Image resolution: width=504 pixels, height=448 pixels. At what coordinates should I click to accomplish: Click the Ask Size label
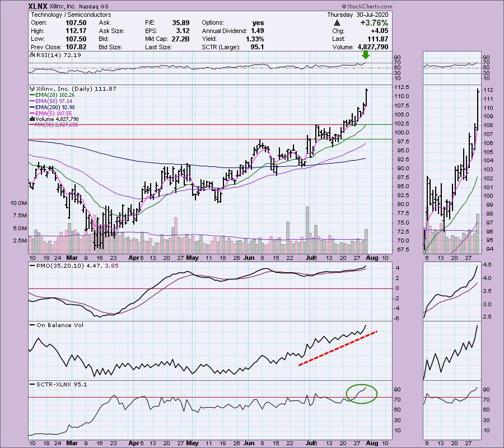(111, 31)
